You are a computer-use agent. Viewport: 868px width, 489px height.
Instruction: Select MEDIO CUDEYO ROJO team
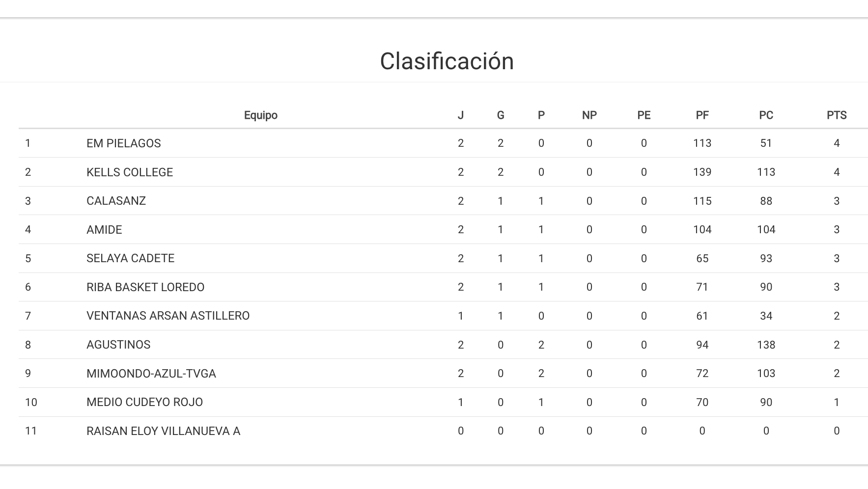(144, 402)
